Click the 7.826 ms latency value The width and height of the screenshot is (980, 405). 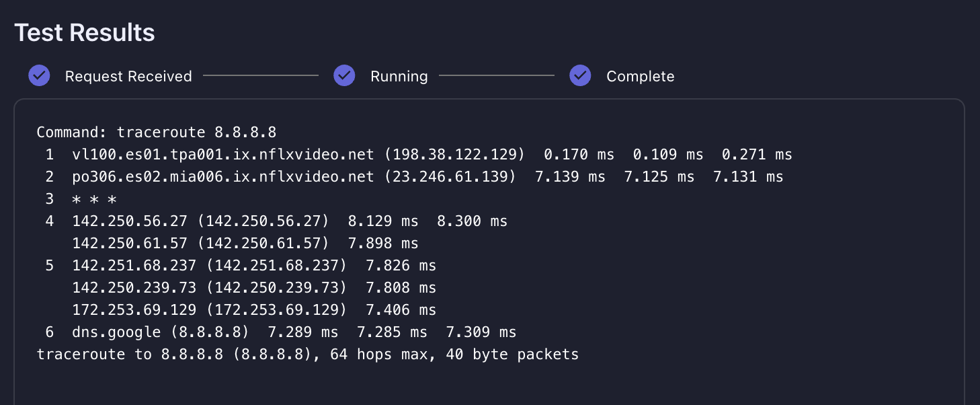coord(401,266)
